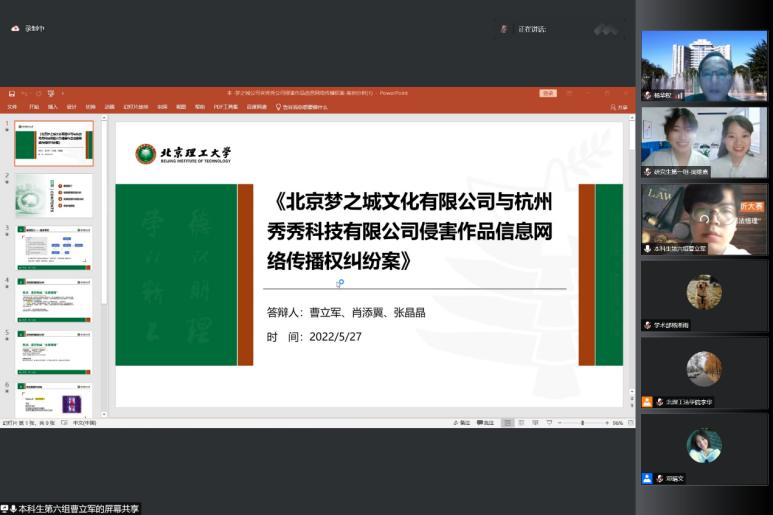Open the 插入 ribbon tab
This screenshot has height=515, width=773.
(52, 106)
